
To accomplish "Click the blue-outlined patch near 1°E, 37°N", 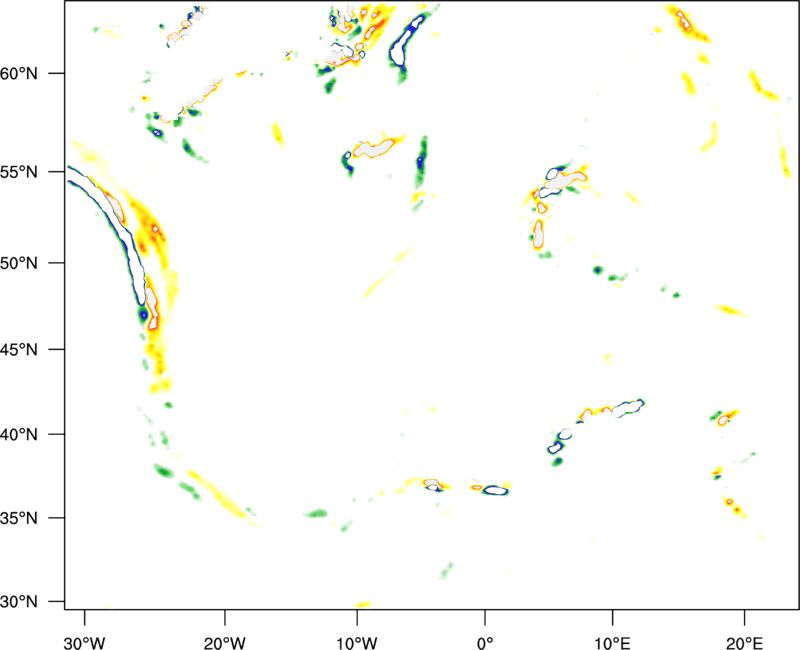I will click(494, 489).
